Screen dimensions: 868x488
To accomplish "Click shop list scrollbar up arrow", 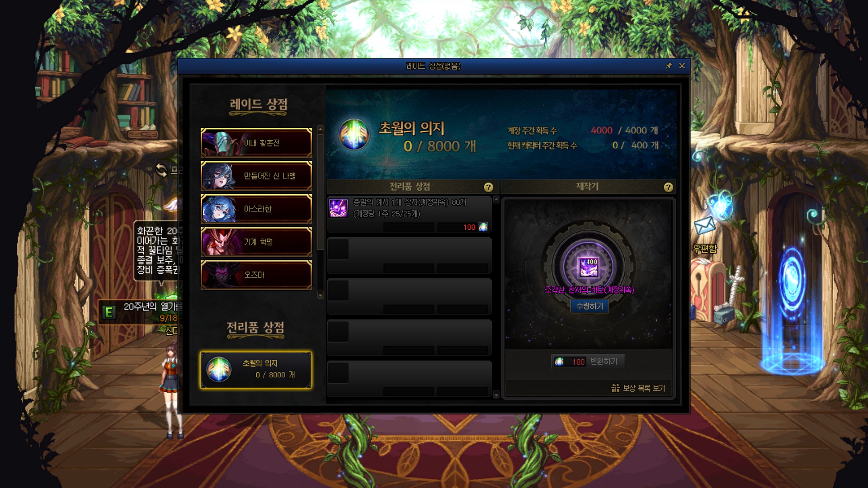I will [496, 200].
